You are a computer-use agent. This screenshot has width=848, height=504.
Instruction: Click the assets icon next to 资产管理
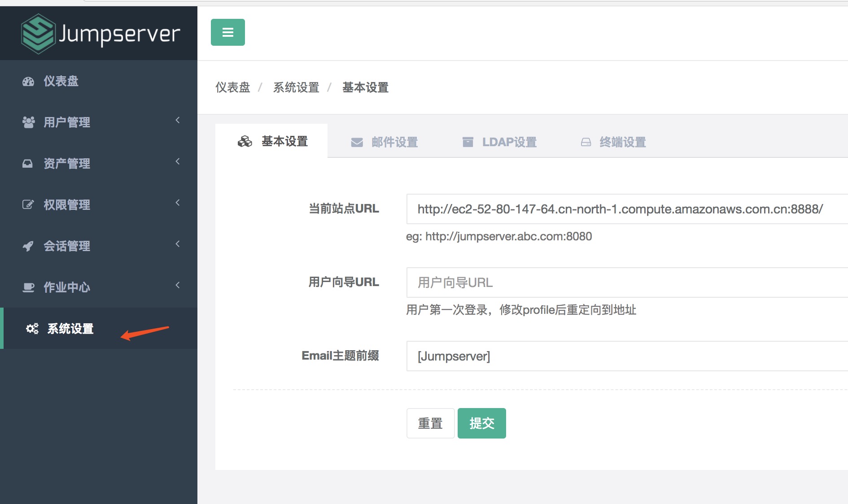click(27, 163)
